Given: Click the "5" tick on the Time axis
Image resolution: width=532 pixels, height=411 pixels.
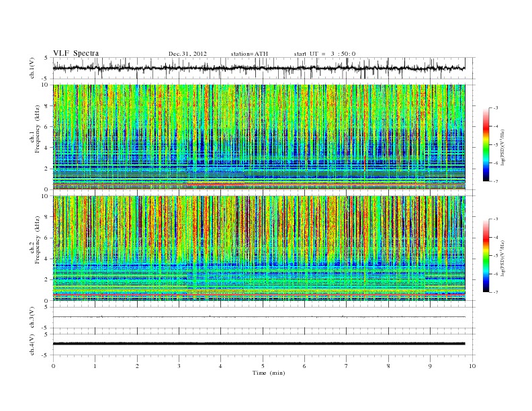Looking at the screenshot, I should pyautogui.click(x=263, y=366).
